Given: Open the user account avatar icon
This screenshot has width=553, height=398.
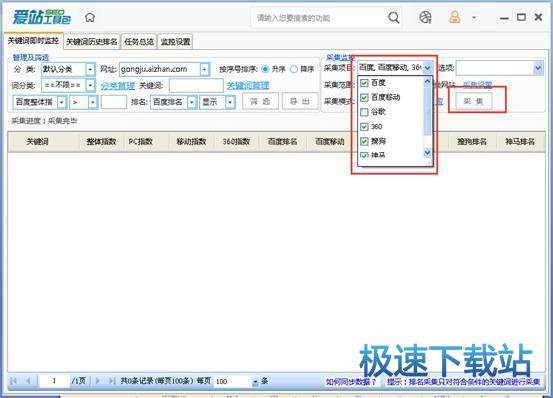Looking at the screenshot, I should coord(455,17).
